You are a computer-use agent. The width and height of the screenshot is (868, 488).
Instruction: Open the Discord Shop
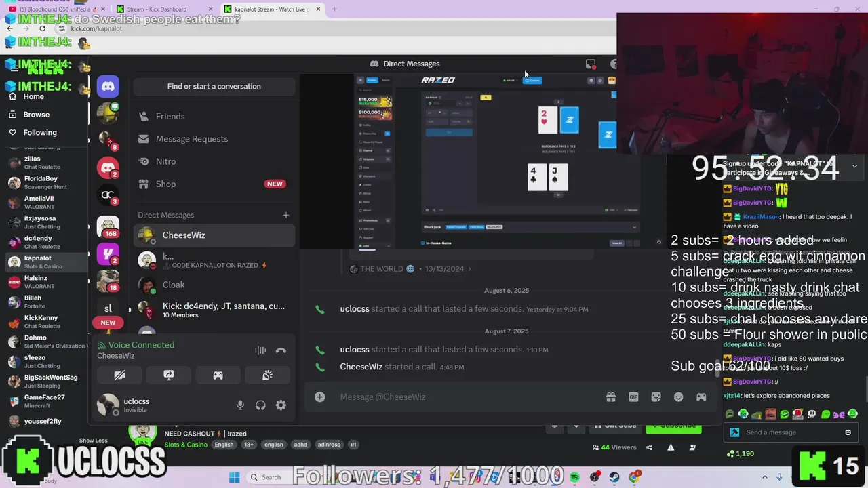point(214,184)
